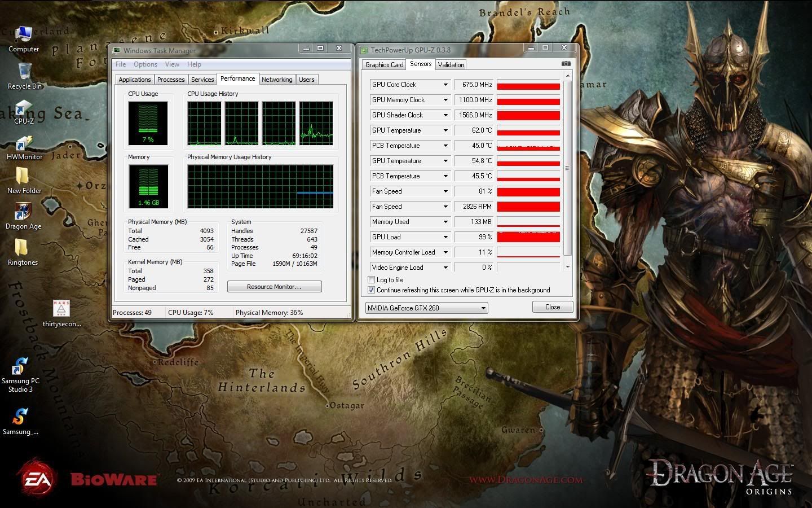Open the Dragon Age desktop shortcut
Image resolution: width=812 pixels, height=508 pixels.
coord(23,214)
